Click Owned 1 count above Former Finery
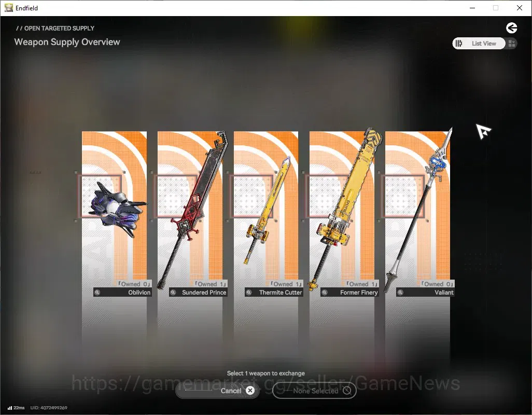The width and height of the screenshot is (532, 415). click(362, 284)
